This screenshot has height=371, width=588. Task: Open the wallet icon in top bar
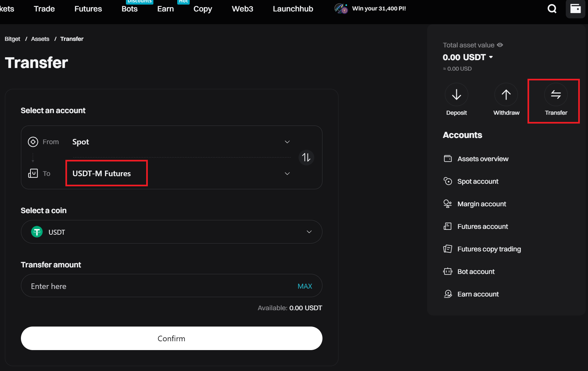576,9
